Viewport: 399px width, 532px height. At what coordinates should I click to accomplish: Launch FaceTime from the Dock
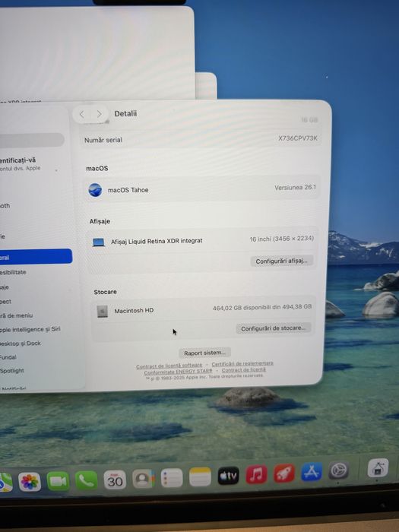[58, 481]
